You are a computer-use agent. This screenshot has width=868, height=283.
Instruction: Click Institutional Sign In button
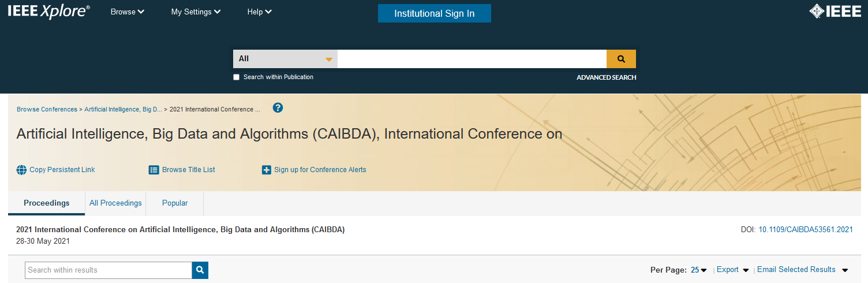[x=435, y=13]
